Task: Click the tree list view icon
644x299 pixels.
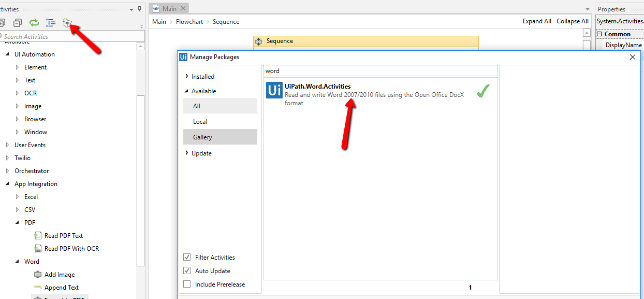Action: coord(50,23)
